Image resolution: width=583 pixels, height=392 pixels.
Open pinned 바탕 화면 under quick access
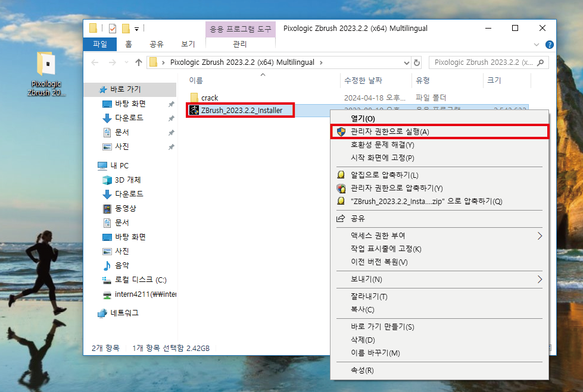(x=130, y=104)
